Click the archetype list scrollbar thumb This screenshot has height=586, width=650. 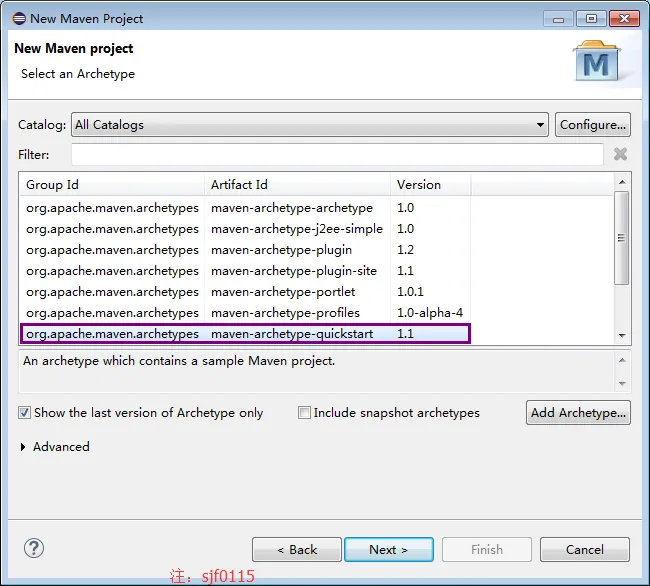[621, 238]
